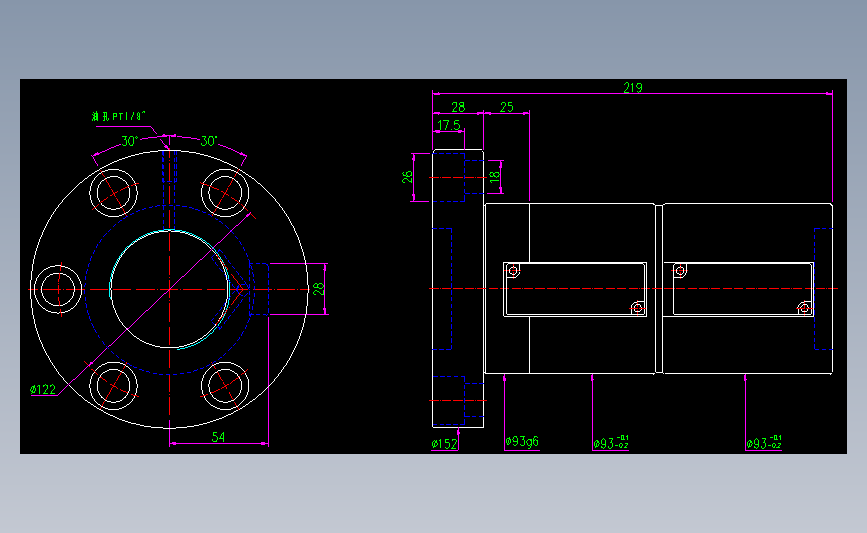Click the right 30° angle label
867x533 pixels.
click(x=208, y=141)
